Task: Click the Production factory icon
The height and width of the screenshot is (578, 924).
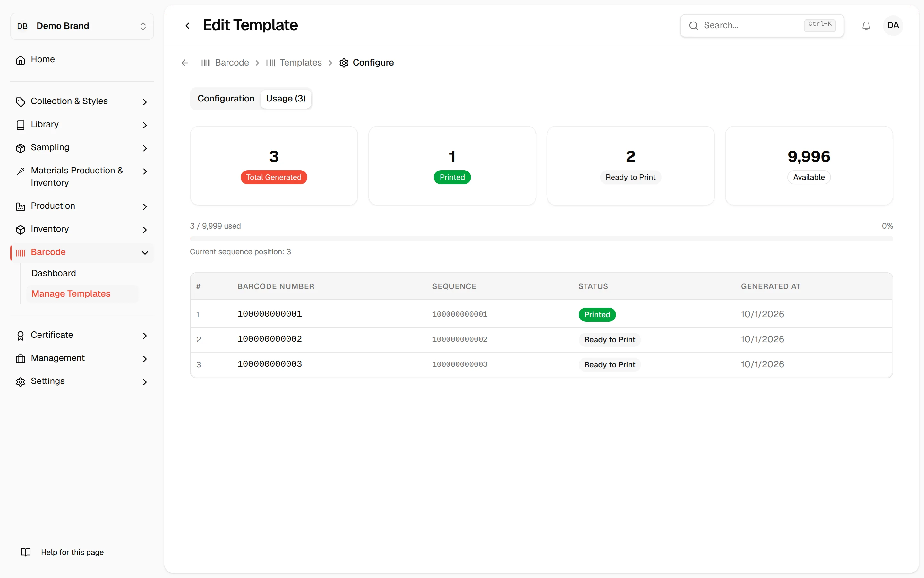Action: tap(21, 206)
